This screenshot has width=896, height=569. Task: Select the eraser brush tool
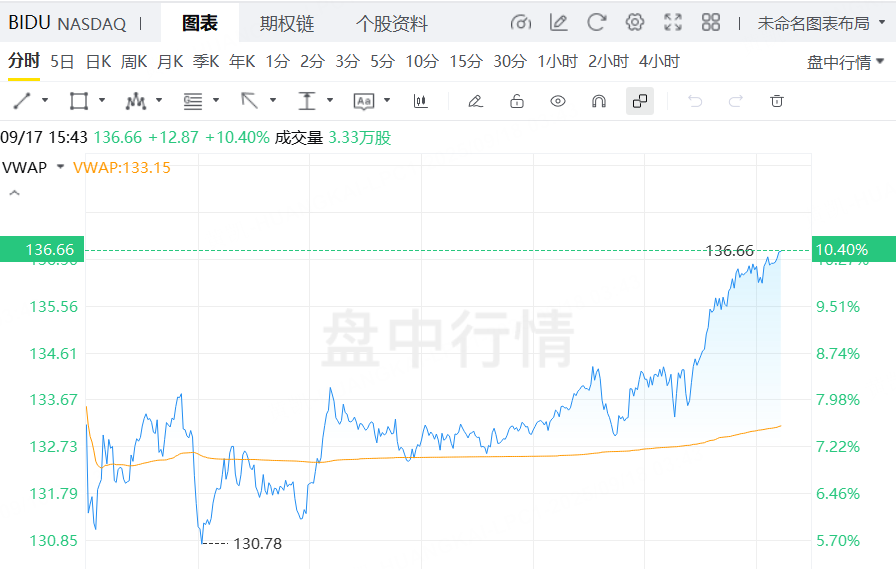coord(475,101)
